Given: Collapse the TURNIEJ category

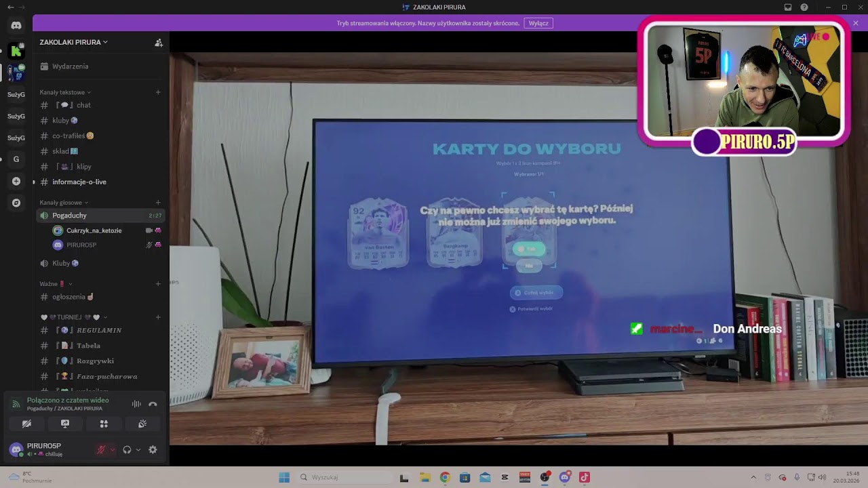Looking at the screenshot, I should [74, 317].
